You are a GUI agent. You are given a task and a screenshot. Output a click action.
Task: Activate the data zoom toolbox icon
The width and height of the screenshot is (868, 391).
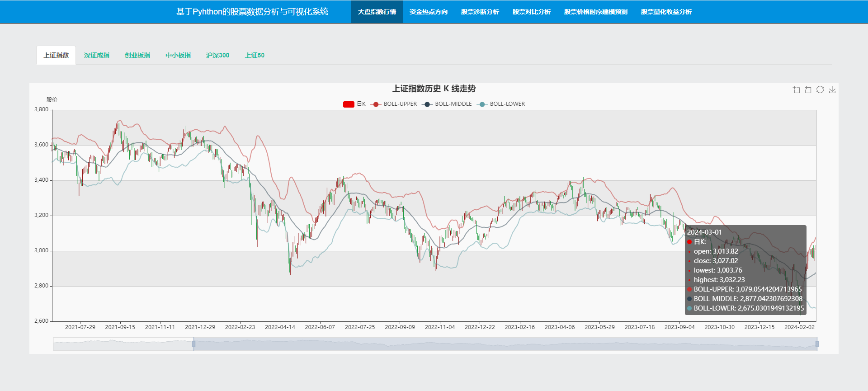797,90
